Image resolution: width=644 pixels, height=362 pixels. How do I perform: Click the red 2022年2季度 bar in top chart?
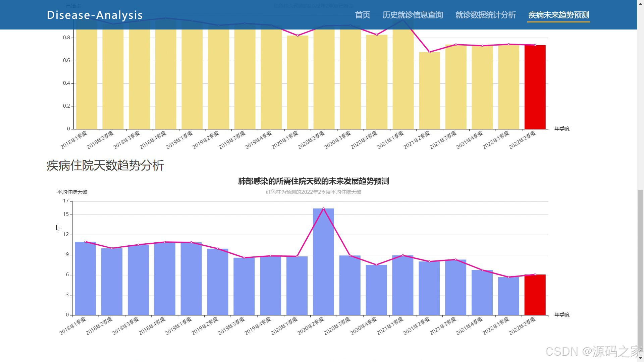point(535,87)
